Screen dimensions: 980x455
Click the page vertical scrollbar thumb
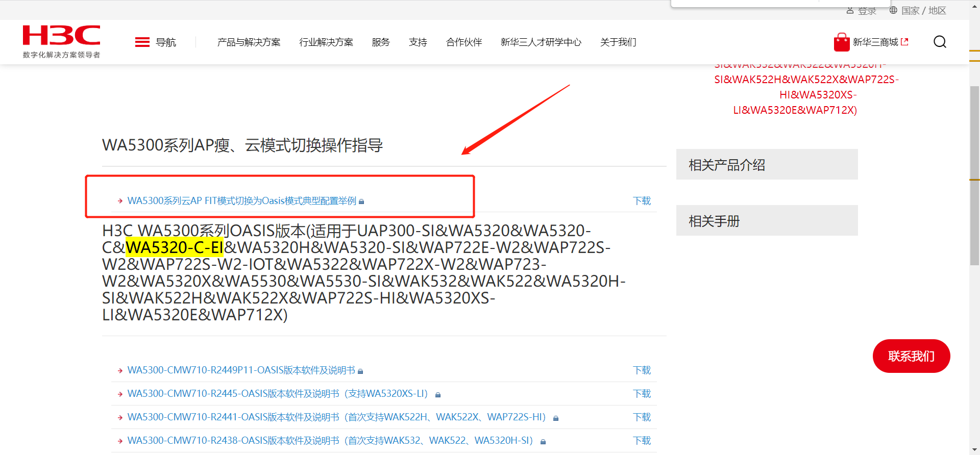click(x=974, y=176)
